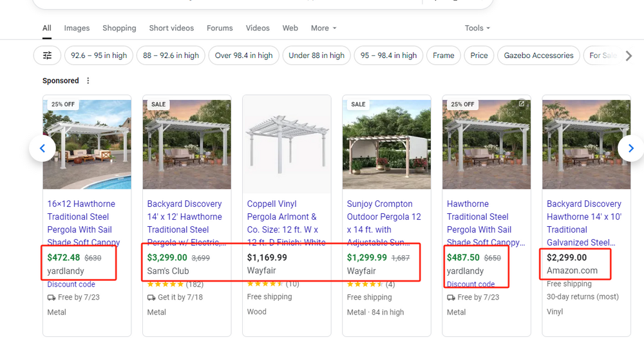Open the Short videos tab

(171, 28)
